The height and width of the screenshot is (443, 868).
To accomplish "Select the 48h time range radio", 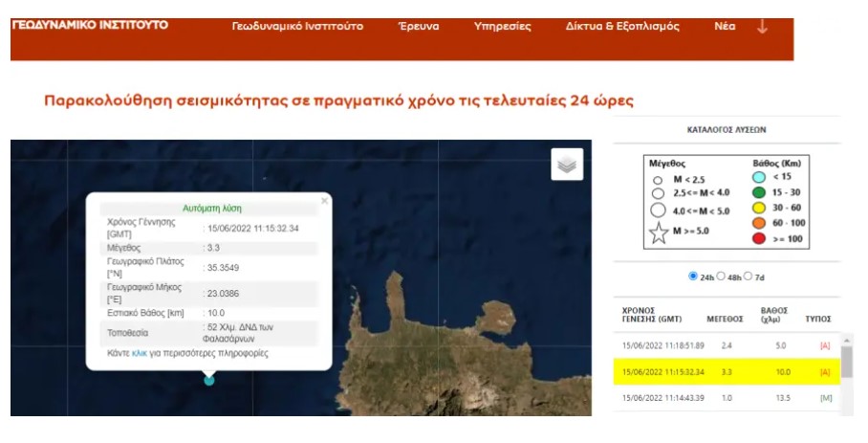I will [x=721, y=276].
